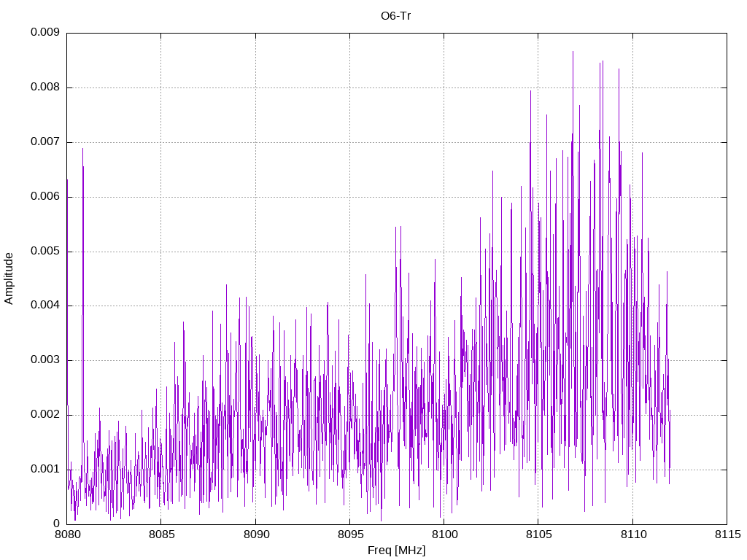Screen dimensions: 747x560
Task: Click the 8110 x-axis tick label
Action: click(634, 534)
